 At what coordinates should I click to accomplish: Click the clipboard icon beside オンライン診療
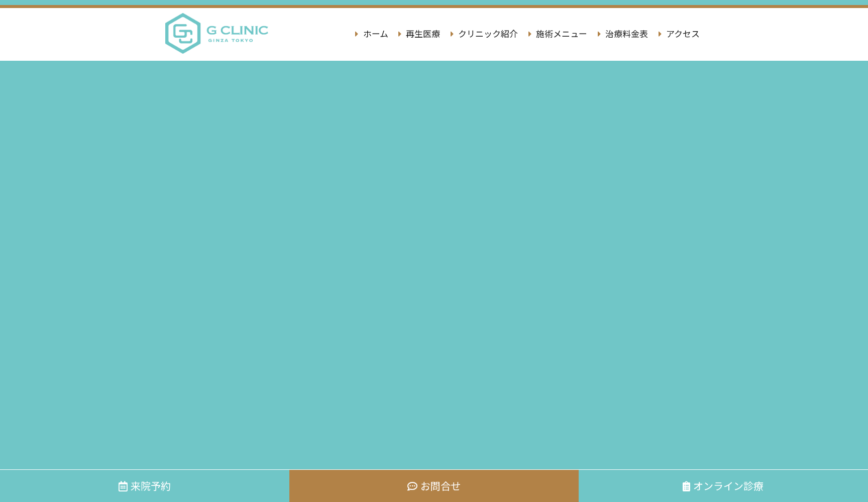tap(686, 486)
